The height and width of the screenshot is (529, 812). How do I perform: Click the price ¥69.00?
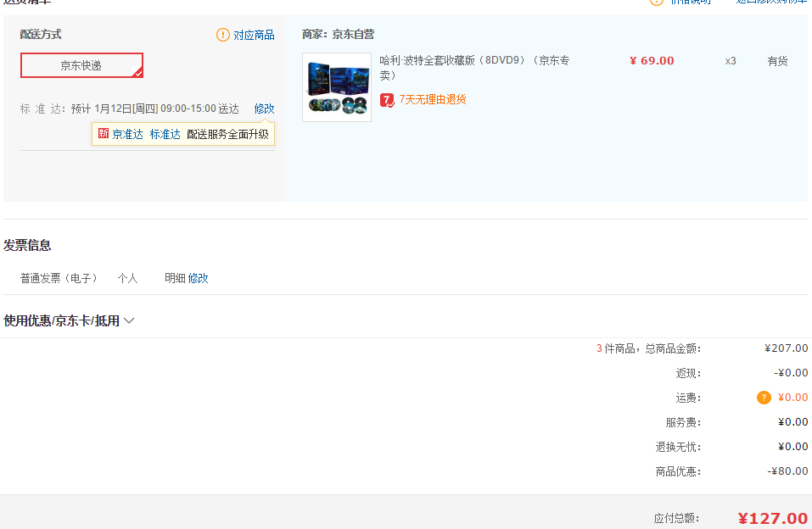(x=652, y=60)
